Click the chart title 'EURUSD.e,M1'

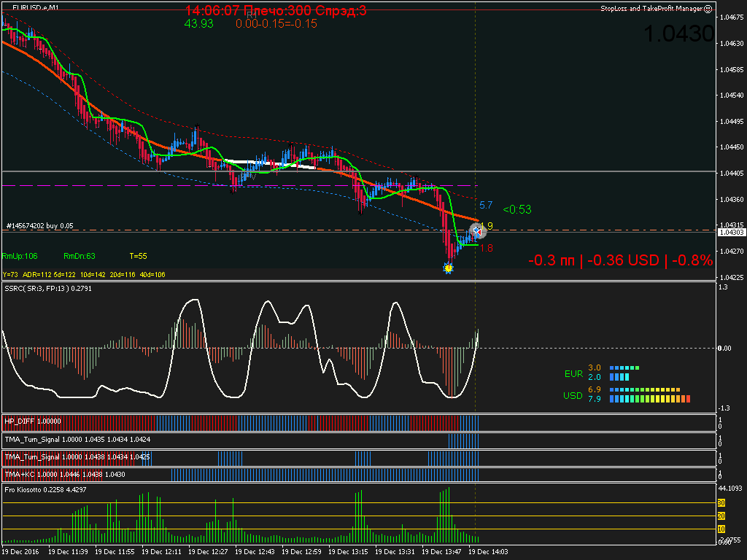tap(35, 7)
